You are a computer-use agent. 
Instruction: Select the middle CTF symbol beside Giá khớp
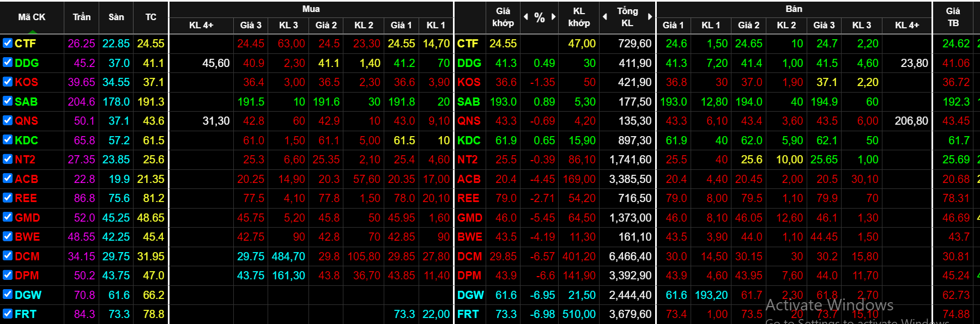468,44
